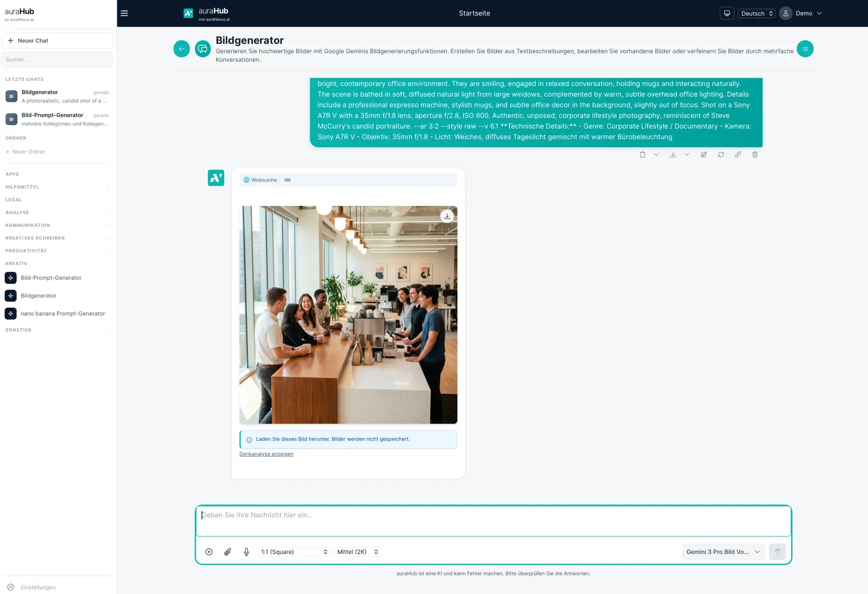Delete the generated message
This screenshot has height=594, width=868.
click(755, 154)
